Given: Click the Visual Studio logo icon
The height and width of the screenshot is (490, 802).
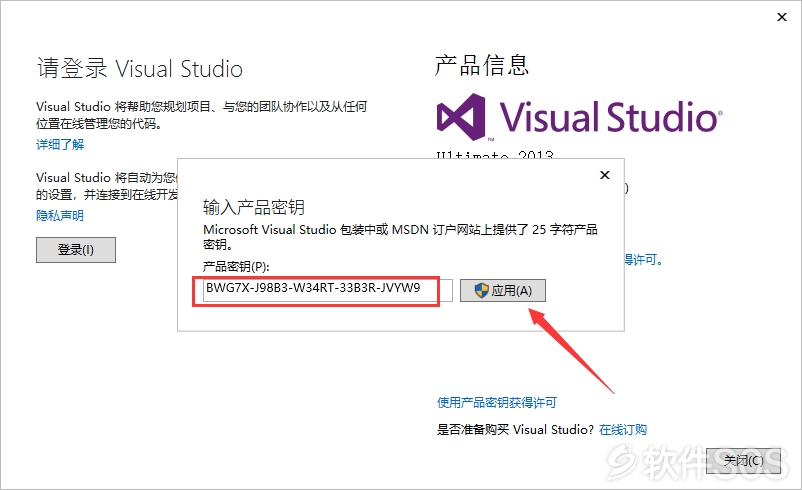Looking at the screenshot, I should pos(461,117).
